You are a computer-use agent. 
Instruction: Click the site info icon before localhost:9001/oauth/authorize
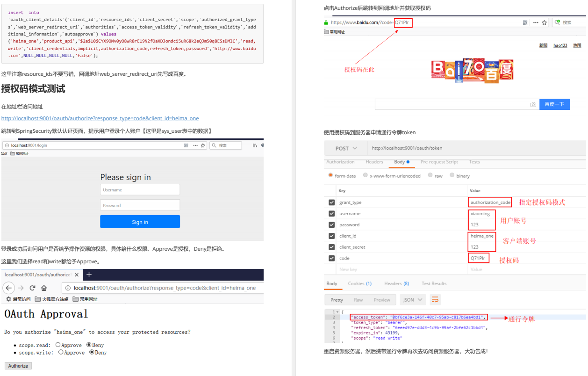click(68, 288)
